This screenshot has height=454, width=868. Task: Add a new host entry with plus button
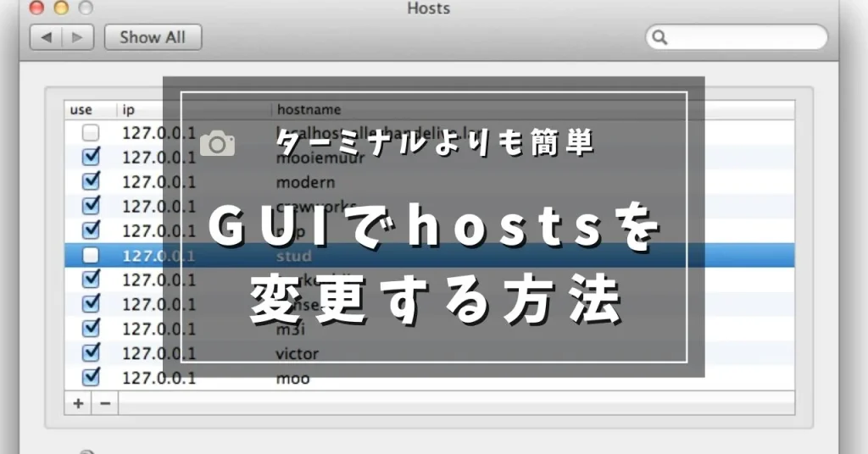(x=78, y=403)
